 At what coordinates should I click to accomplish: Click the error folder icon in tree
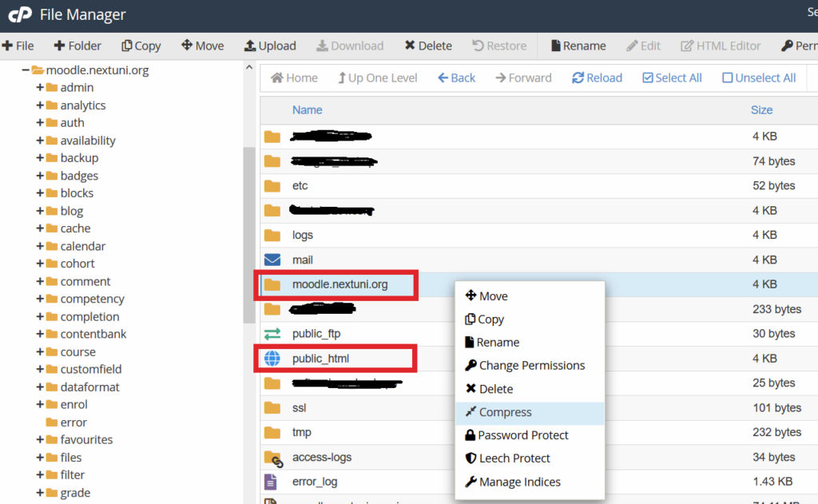click(52, 422)
